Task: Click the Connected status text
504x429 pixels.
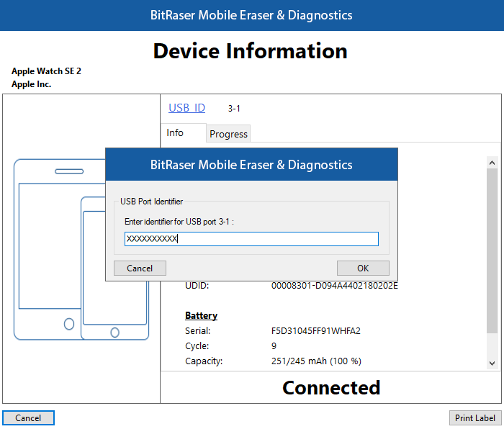Action: [x=331, y=387]
